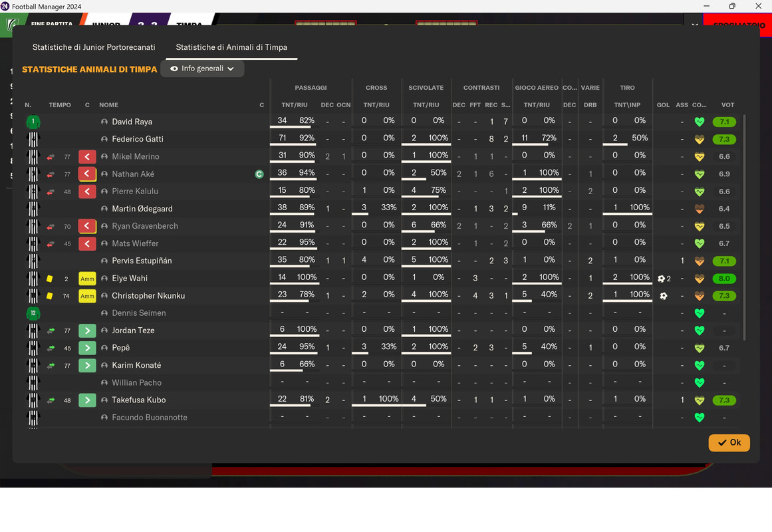The height and width of the screenshot is (532, 772).
Task: Click the Spogliatoio button behind the dialog
Action: click(739, 25)
